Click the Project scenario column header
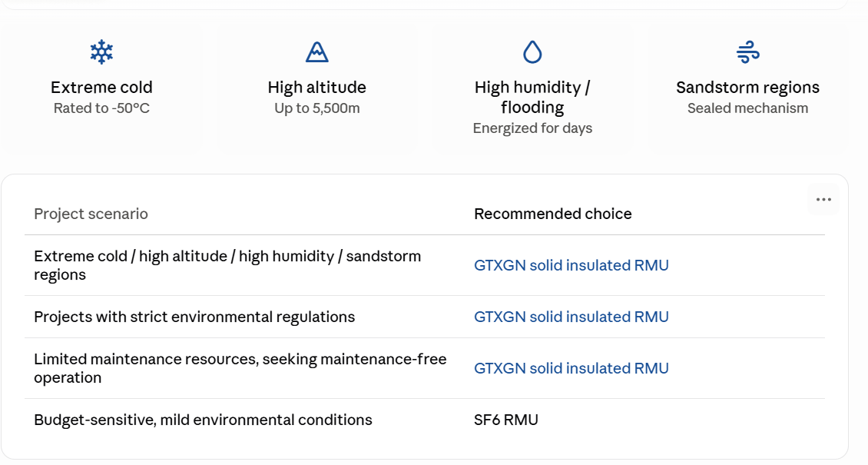 pos(91,214)
